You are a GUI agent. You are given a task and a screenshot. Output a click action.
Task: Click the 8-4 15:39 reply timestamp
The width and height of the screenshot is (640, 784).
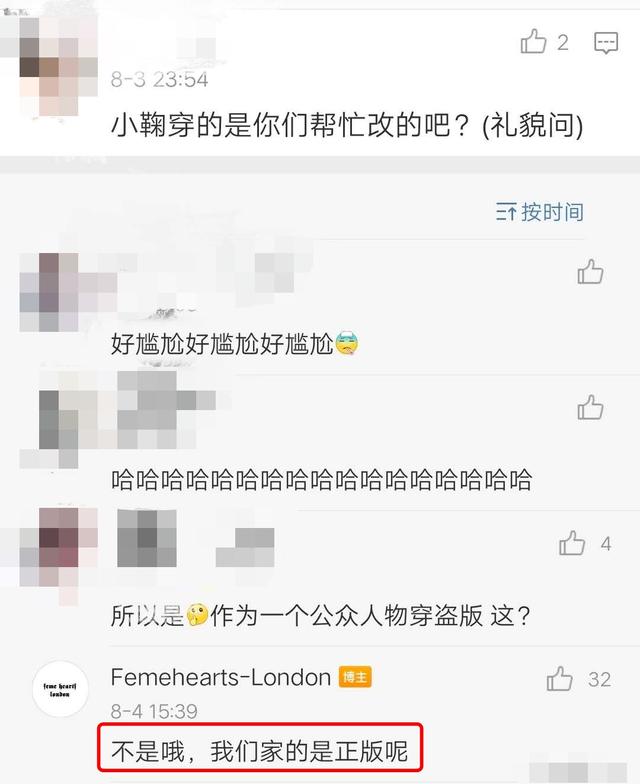click(154, 711)
